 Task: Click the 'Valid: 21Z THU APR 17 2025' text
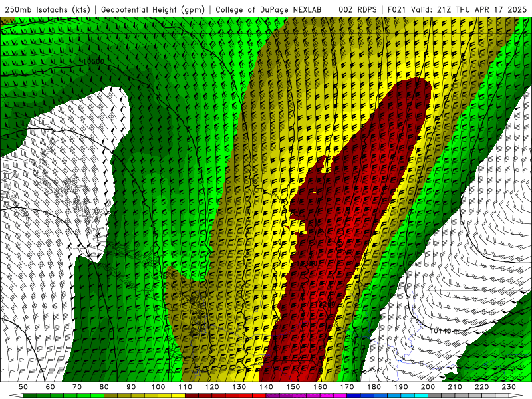(469, 9)
